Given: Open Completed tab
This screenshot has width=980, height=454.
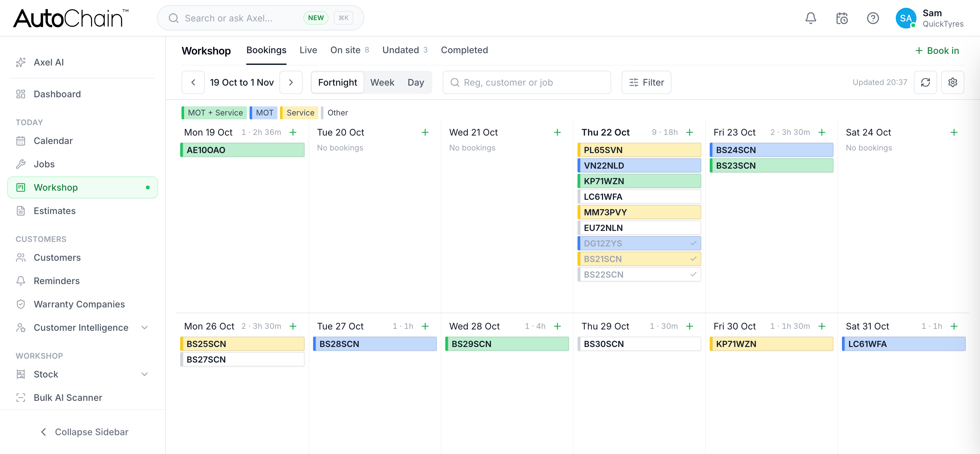Looking at the screenshot, I should pyautogui.click(x=464, y=50).
